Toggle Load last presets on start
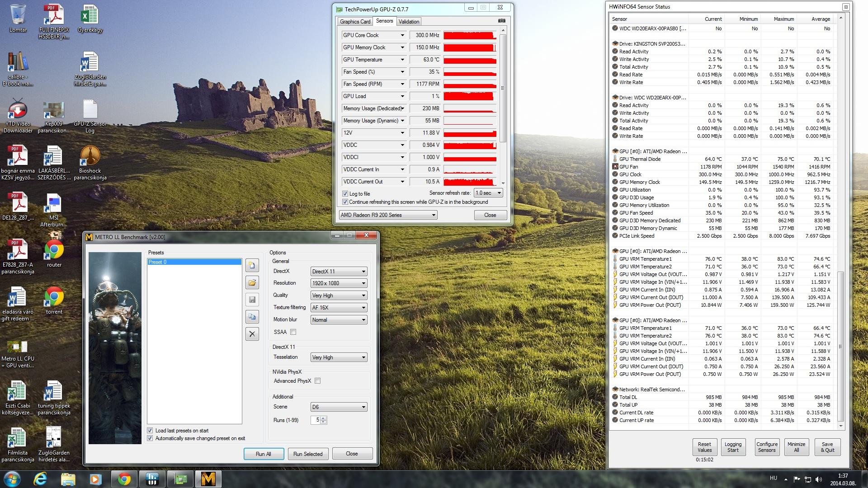The height and width of the screenshot is (488, 868). click(150, 431)
